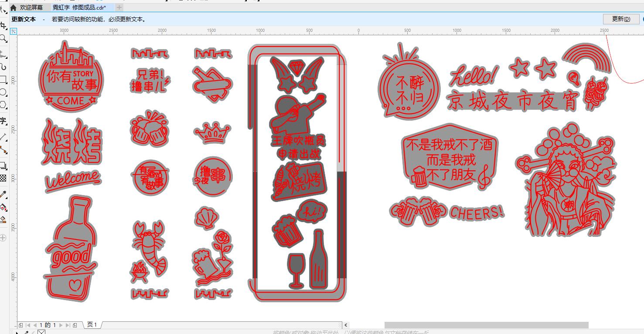Add a page before the current page
The image size is (644, 334).
pyautogui.click(x=21, y=325)
